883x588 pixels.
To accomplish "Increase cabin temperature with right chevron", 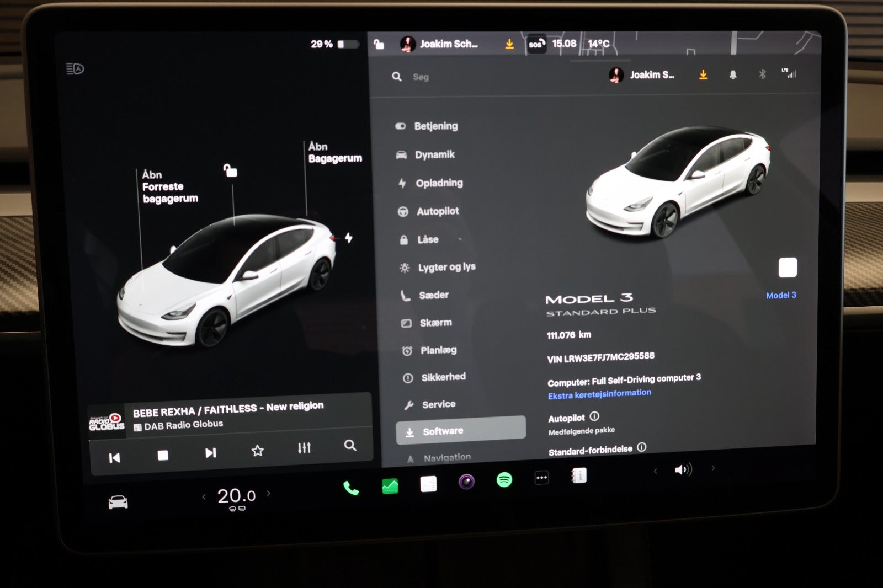I will point(269,493).
